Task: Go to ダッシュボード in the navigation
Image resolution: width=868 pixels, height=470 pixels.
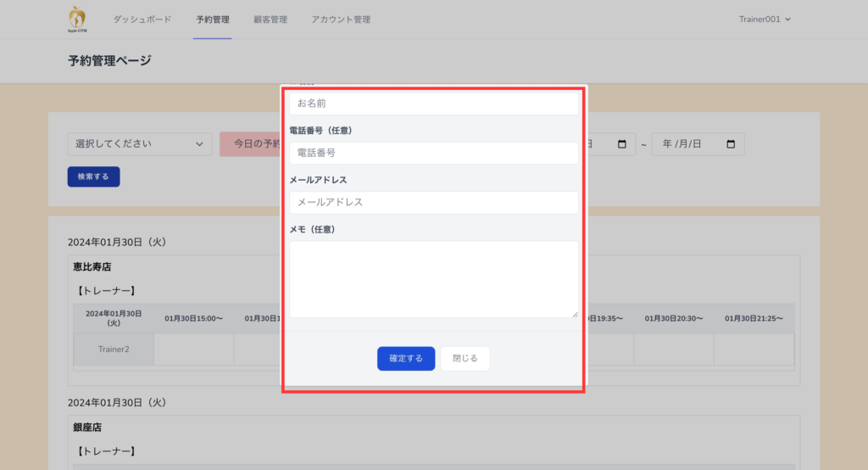Action: click(142, 20)
